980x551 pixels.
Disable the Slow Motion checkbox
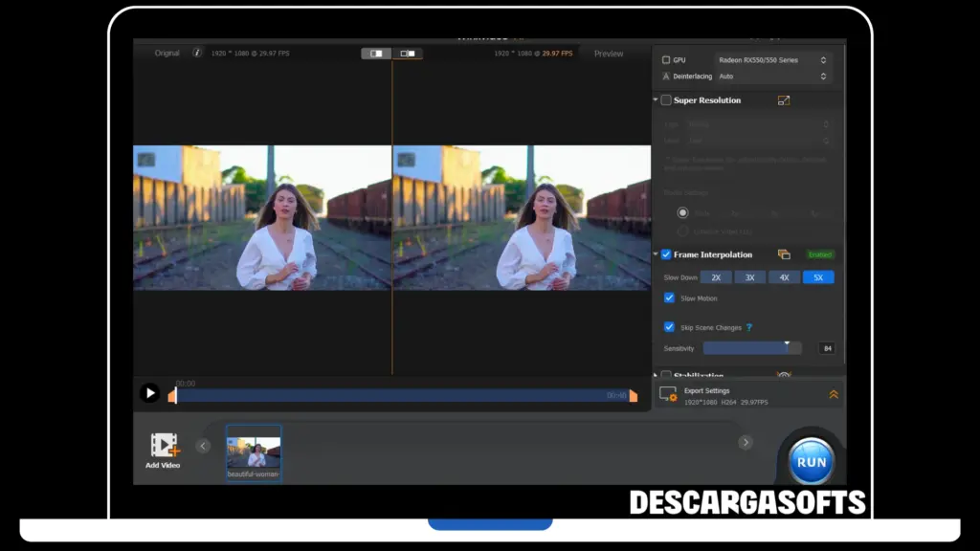pyautogui.click(x=669, y=298)
